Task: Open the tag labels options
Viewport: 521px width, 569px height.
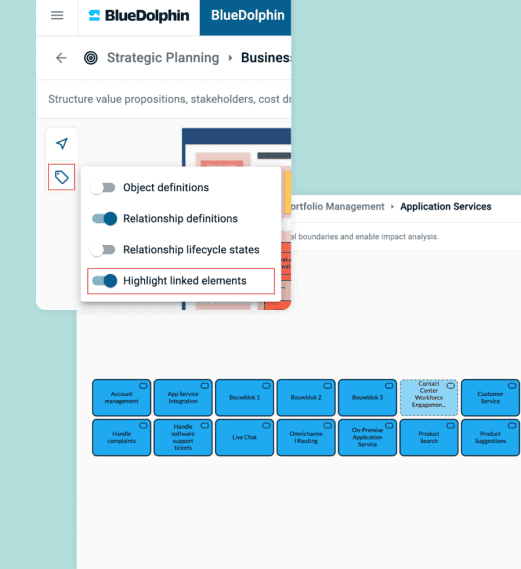Action: pyautogui.click(x=62, y=177)
